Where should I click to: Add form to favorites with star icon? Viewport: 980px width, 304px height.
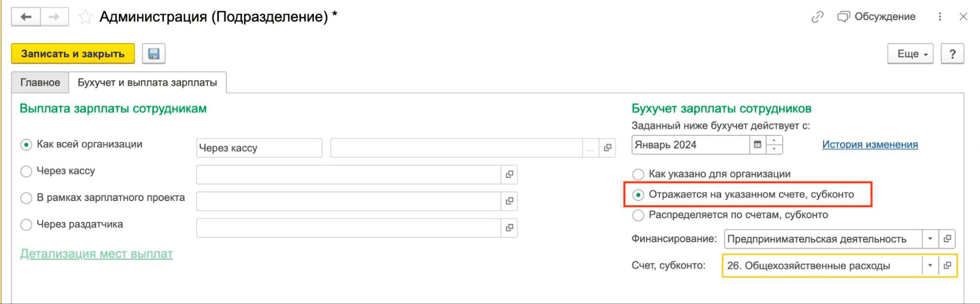click(85, 17)
